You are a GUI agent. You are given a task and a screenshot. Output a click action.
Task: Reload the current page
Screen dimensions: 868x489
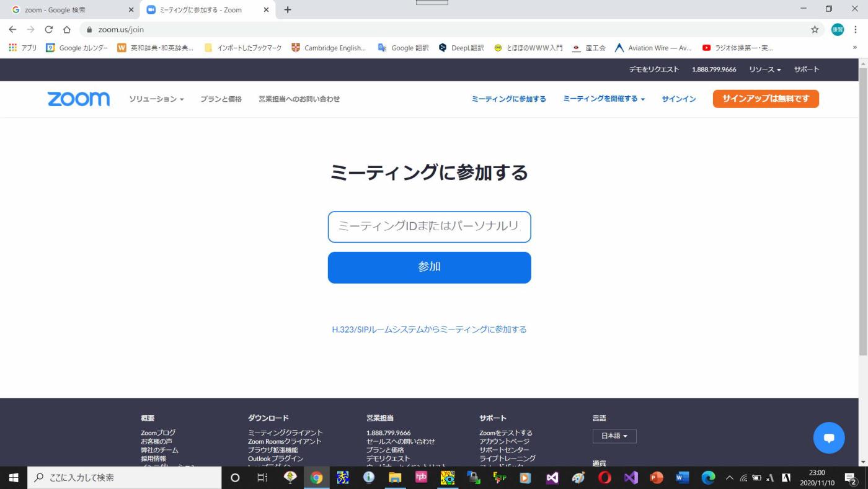point(49,29)
